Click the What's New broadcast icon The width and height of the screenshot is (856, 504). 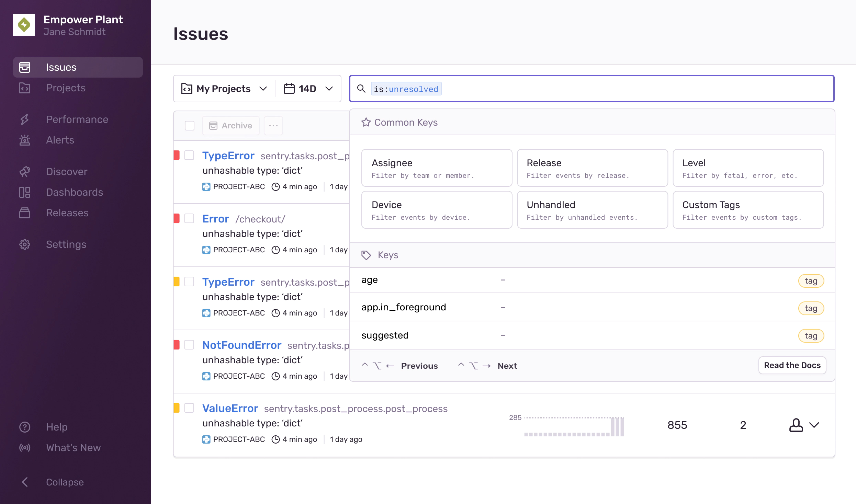25,448
